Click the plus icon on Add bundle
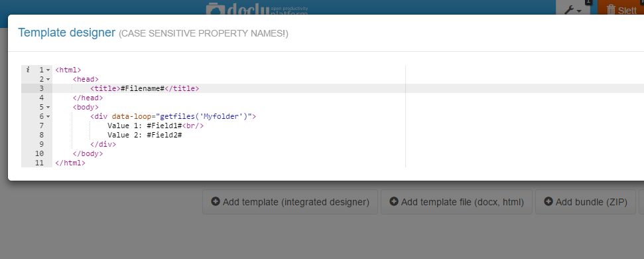The width and height of the screenshot is (644, 259). [x=548, y=201]
